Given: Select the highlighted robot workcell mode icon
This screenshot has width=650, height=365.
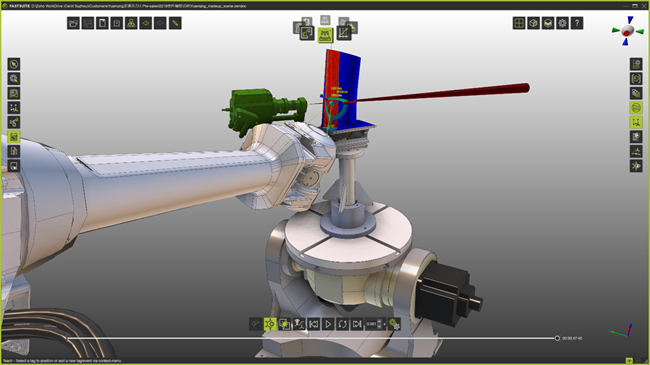Looking at the screenshot, I should click(x=325, y=34).
